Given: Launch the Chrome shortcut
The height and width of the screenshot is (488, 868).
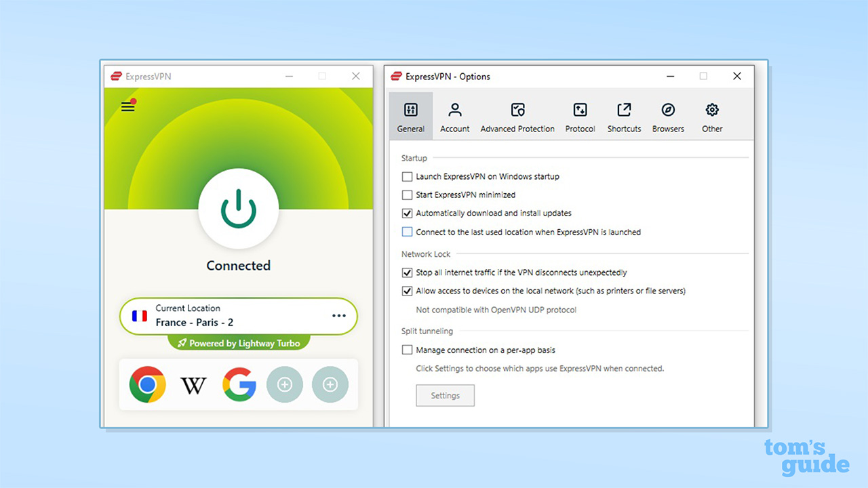Looking at the screenshot, I should click(147, 384).
